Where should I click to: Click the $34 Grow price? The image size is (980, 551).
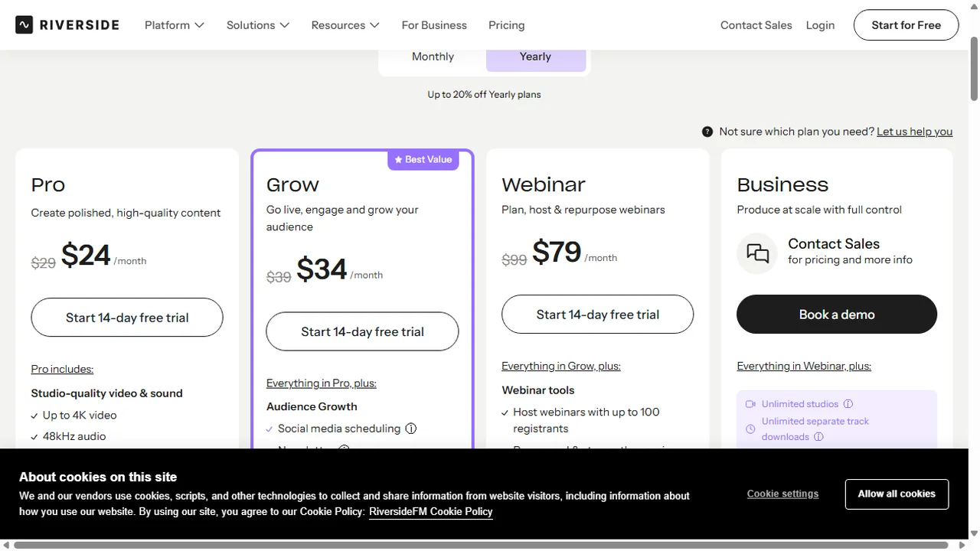click(322, 269)
